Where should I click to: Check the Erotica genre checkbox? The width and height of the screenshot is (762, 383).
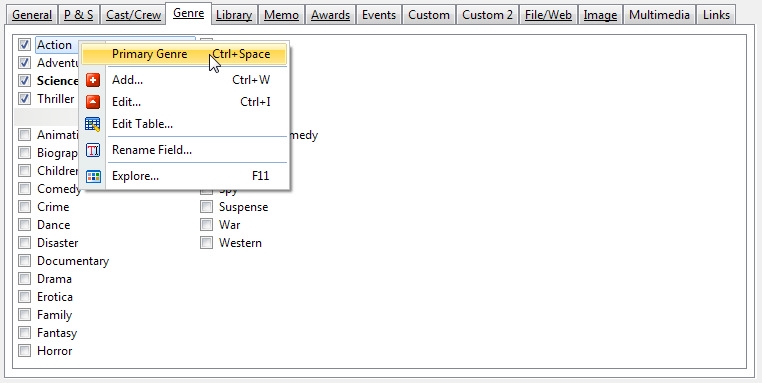(24, 296)
